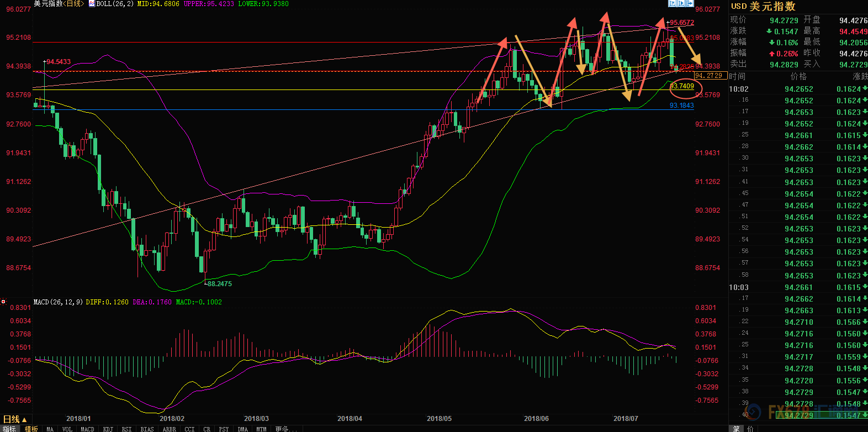Select the MACD indicator tab

coord(88,429)
